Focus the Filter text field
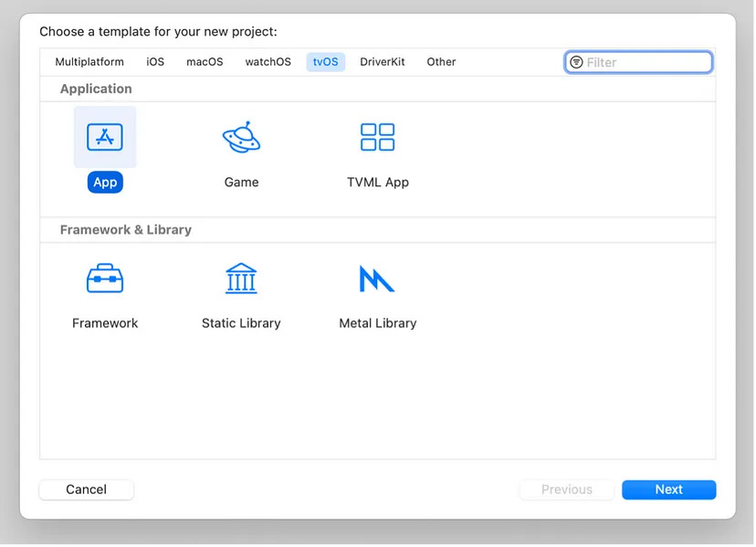The height and width of the screenshot is (547, 756). [638, 62]
